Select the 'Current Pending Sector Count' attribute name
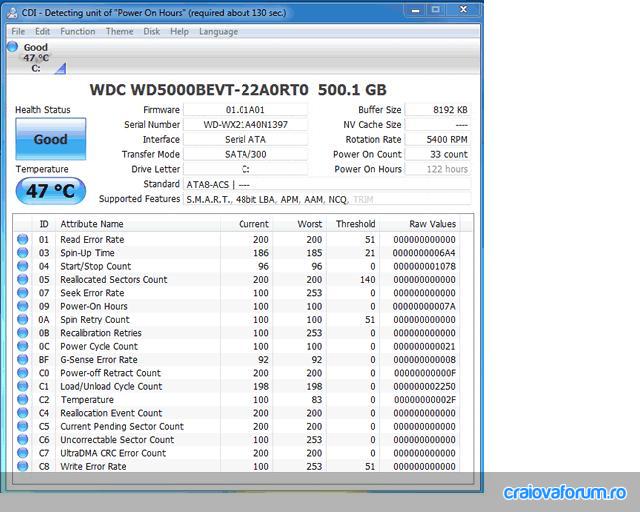The image size is (640, 512). (122, 426)
